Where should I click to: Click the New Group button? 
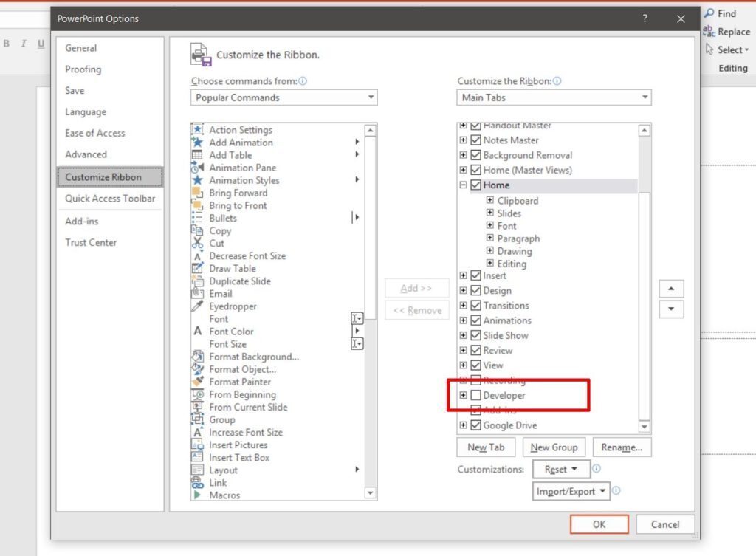[554, 447]
